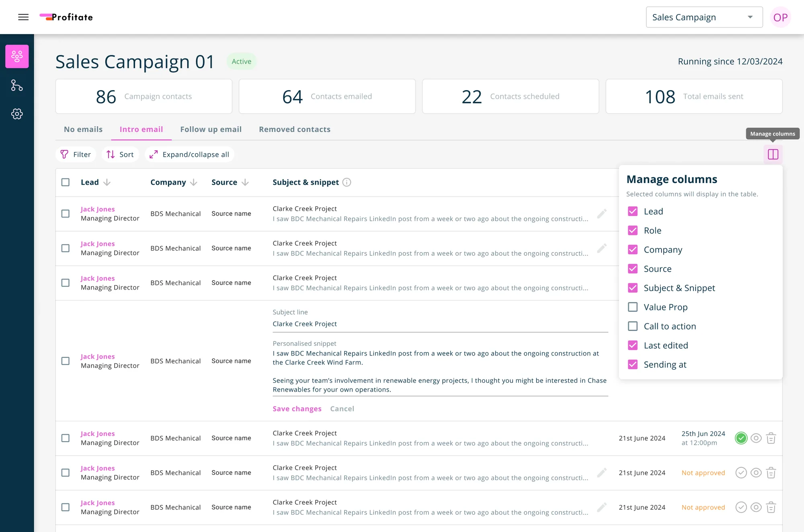The width and height of the screenshot is (804, 532).
Task: Uncheck the Company column checkbox
Action: [633, 250]
